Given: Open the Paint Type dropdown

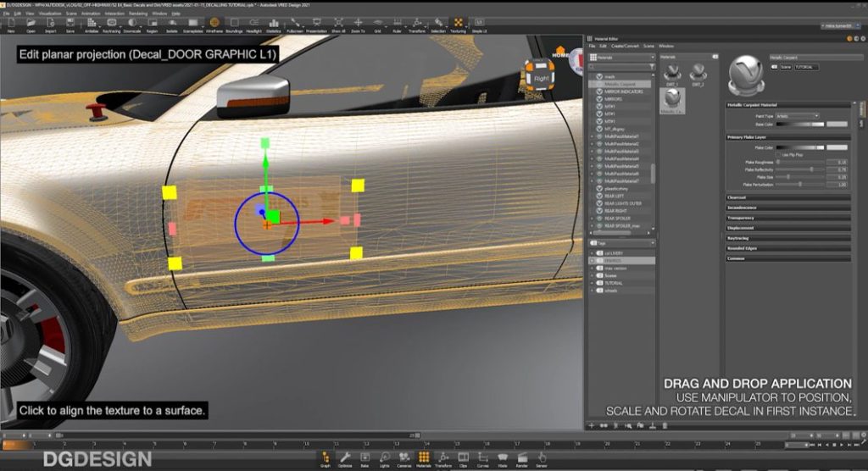Looking at the screenshot, I should coord(797,116).
